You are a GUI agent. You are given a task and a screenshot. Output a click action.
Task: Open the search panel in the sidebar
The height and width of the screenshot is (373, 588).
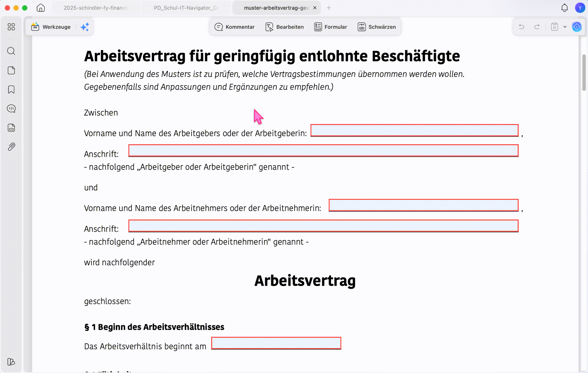(11, 51)
